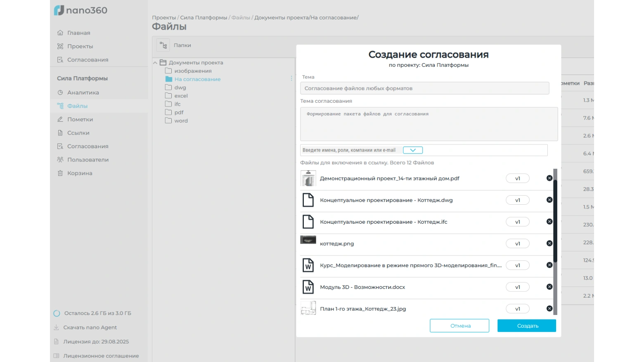This screenshot has width=644, height=362.
Task: Open the recipients dropdown arrow
Action: click(x=412, y=150)
